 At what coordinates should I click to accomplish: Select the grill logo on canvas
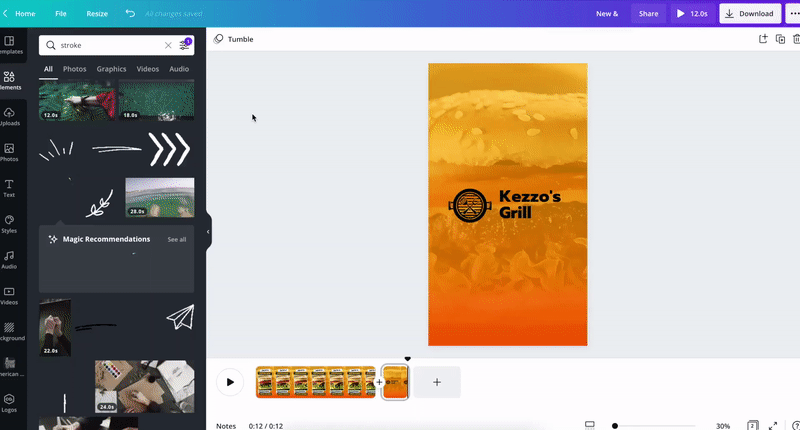point(470,206)
